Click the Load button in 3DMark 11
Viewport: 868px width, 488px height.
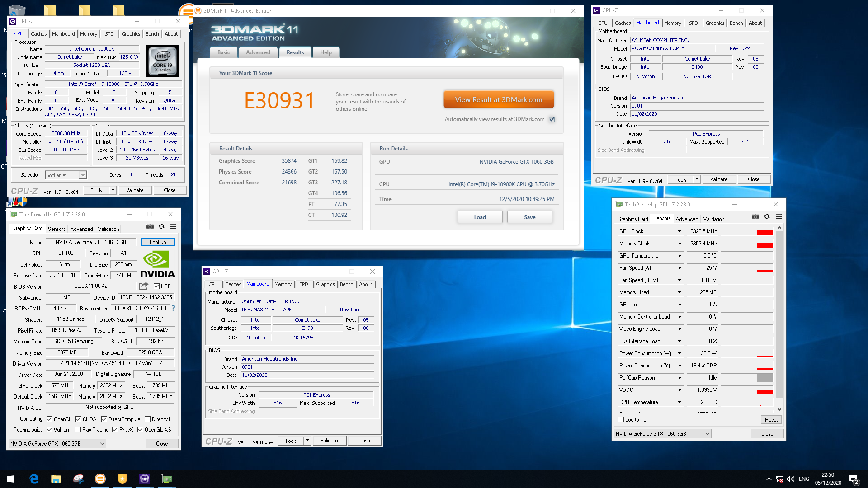480,217
